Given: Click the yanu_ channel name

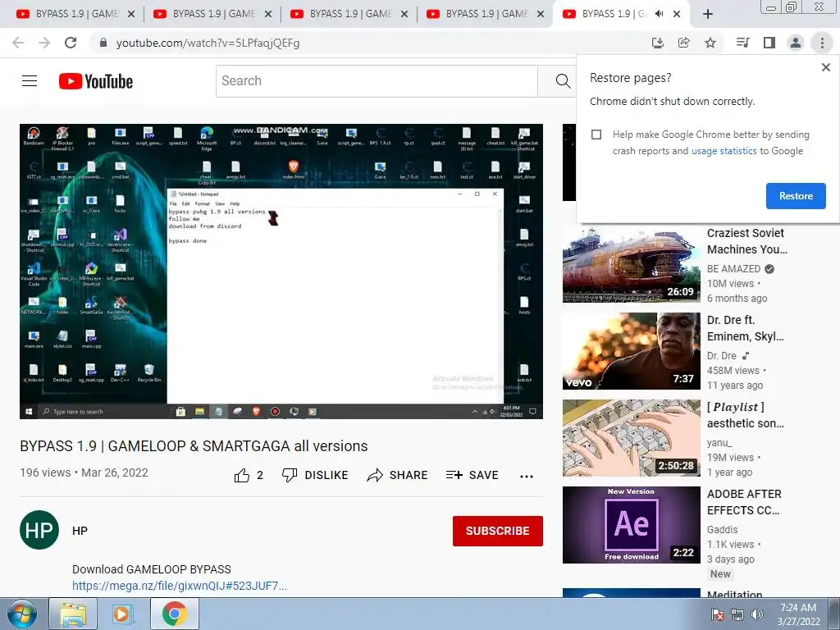Looking at the screenshot, I should pyautogui.click(x=719, y=443).
